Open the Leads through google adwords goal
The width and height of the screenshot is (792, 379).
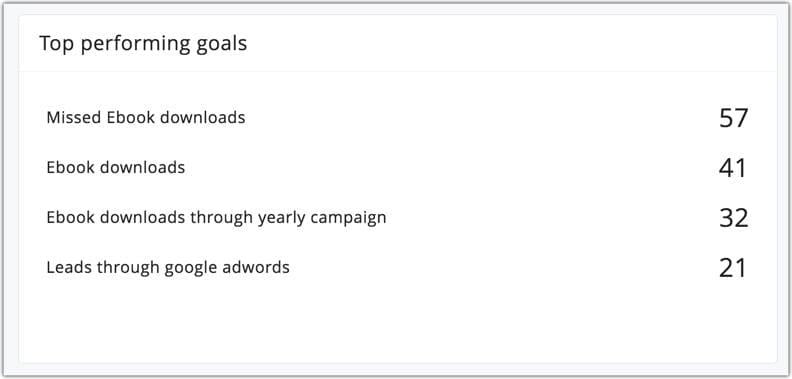point(168,267)
